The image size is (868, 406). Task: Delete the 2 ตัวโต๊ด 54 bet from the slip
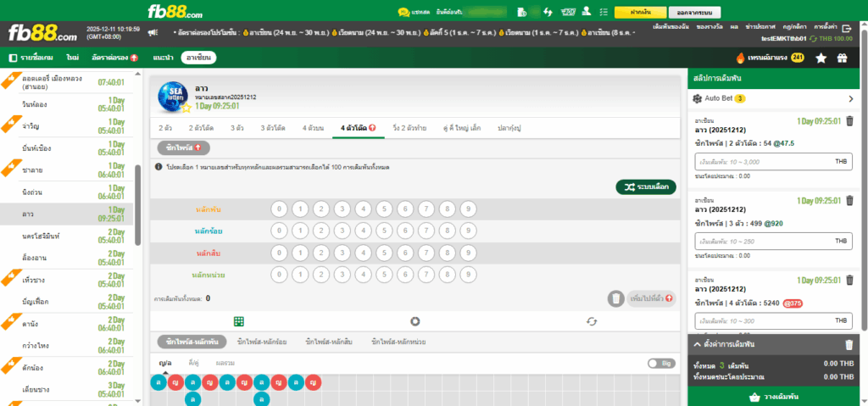(849, 120)
